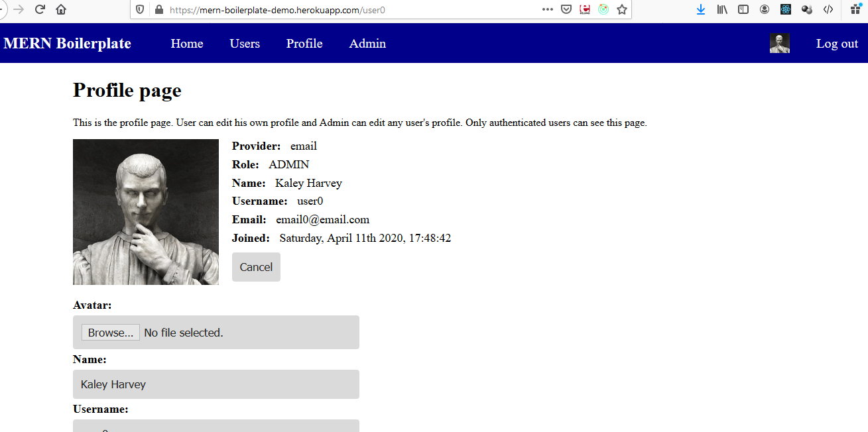
Task: Open the What's New gift icon
Action: point(855,9)
